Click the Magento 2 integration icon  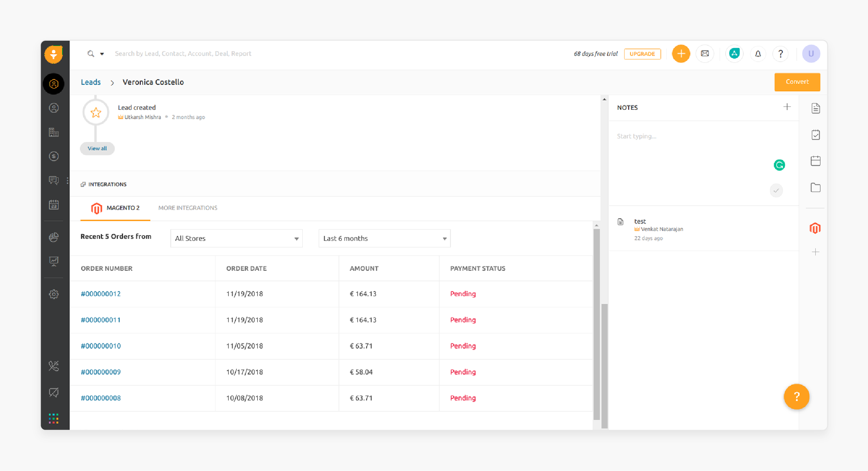tap(97, 208)
